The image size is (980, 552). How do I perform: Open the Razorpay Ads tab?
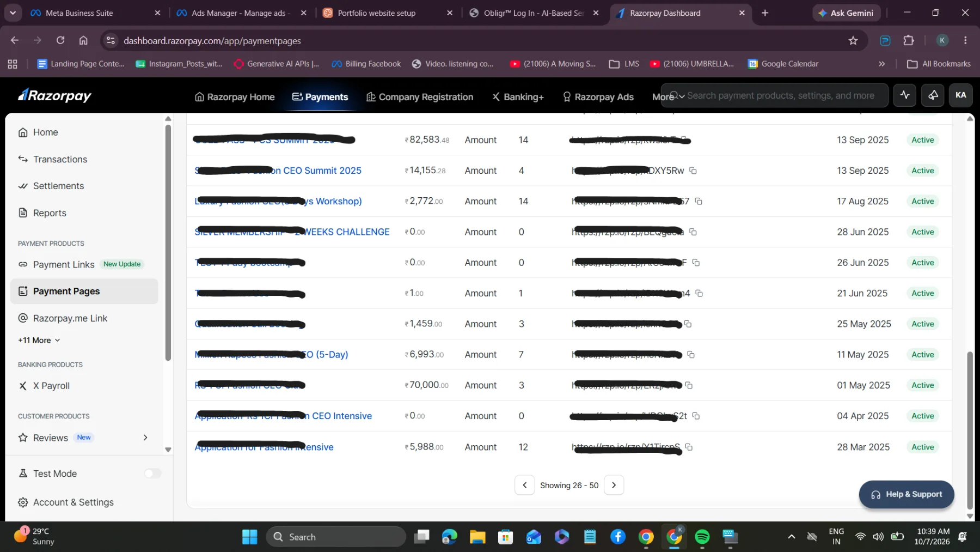[x=598, y=97]
